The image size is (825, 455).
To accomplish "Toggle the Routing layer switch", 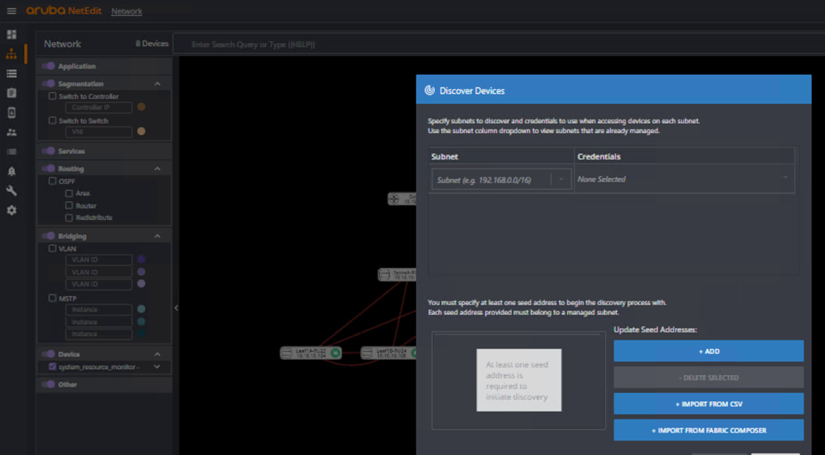I will (48, 169).
